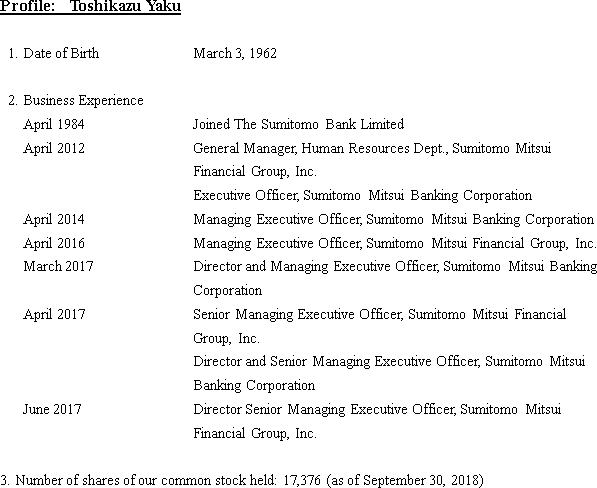The image size is (597, 488).
Task: Click Director Senior Managing Executive Officer line
Action: click(x=377, y=410)
